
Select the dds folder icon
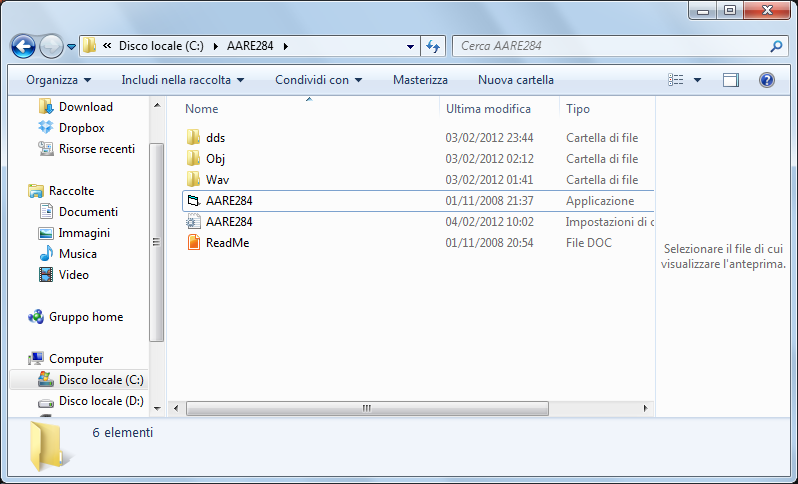pos(193,137)
